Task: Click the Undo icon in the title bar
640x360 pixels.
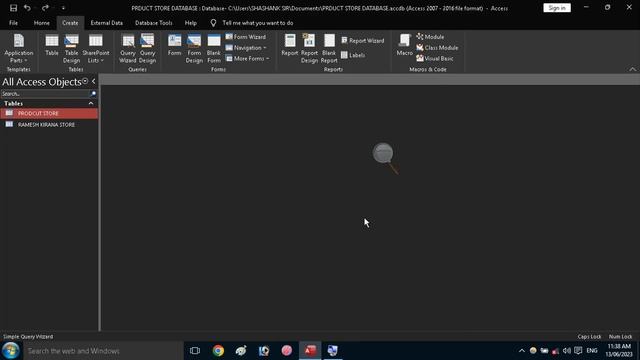Action: [x=27, y=8]
